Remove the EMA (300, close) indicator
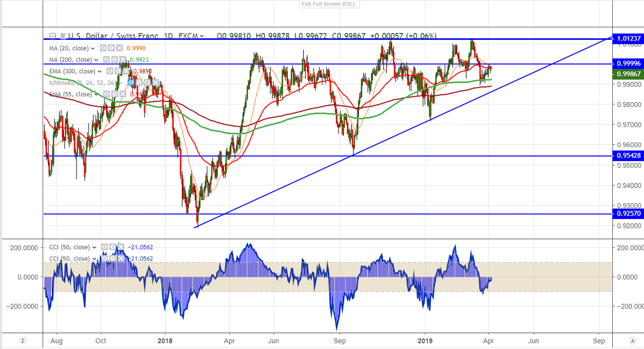644x349 pixels. click(126, 71)
